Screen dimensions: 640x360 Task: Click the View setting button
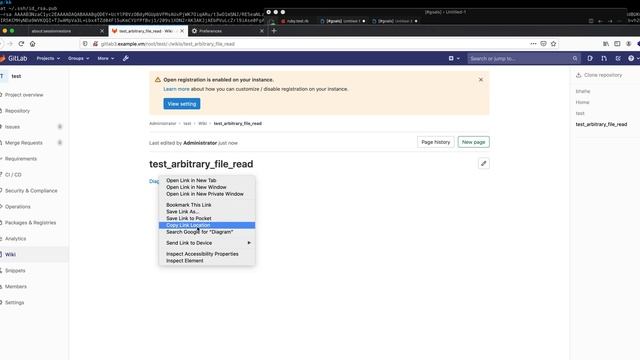click(182, 104)
